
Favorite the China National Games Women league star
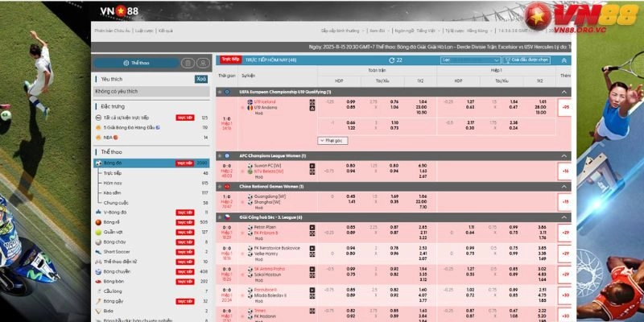[x=220, y=187]
